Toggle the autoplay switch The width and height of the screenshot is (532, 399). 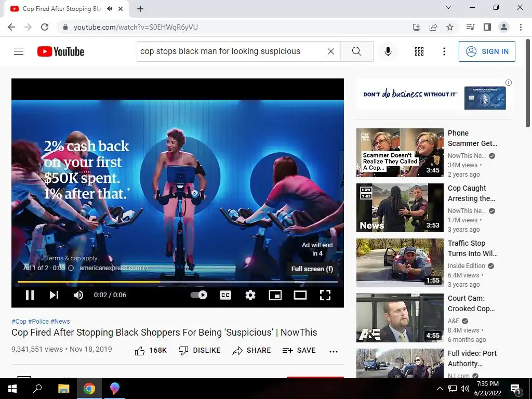point(199,295)
